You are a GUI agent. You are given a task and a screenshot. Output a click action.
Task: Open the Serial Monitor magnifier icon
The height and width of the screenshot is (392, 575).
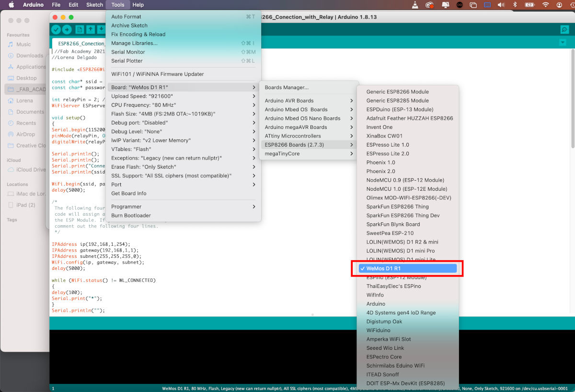[564, 30]
